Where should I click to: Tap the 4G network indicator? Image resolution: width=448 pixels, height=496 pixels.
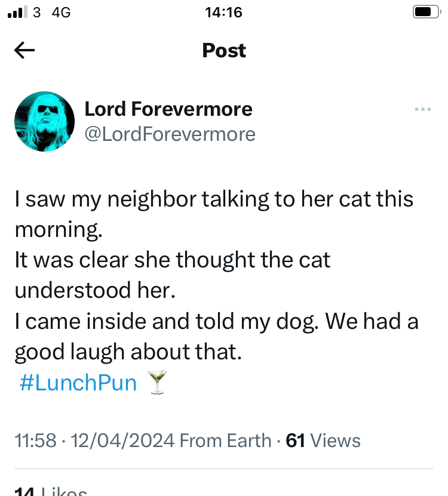pos(62,12)
